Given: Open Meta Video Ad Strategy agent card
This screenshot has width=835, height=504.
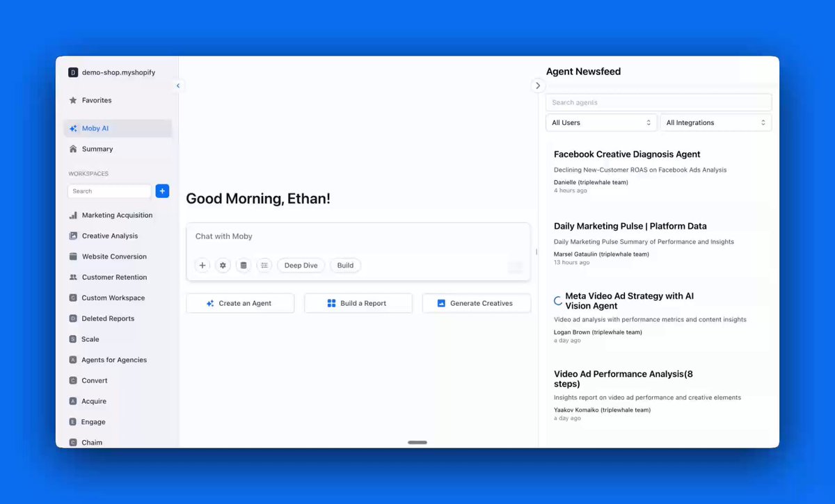Looking at the screenshot, I should point(658,318).
